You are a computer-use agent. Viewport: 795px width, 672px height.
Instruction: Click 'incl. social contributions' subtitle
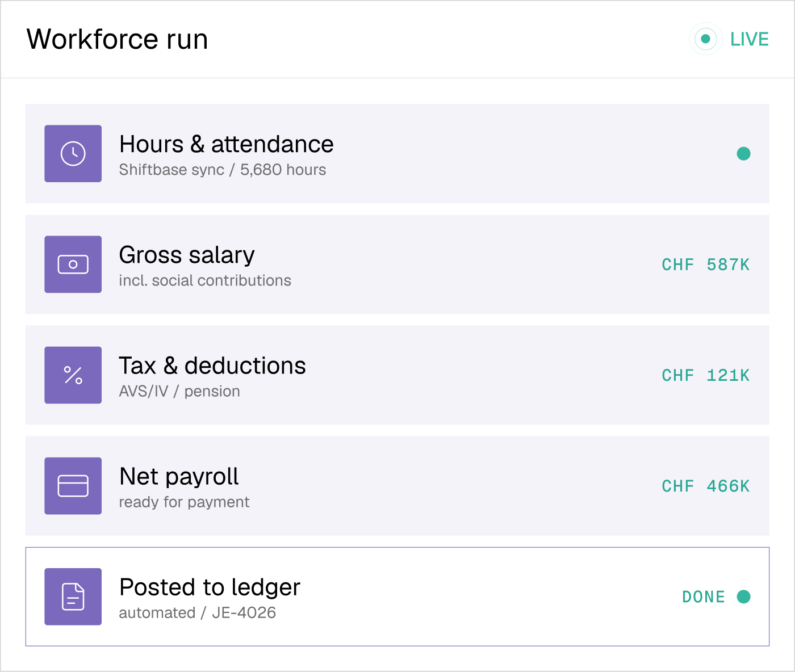click(205, 280)
